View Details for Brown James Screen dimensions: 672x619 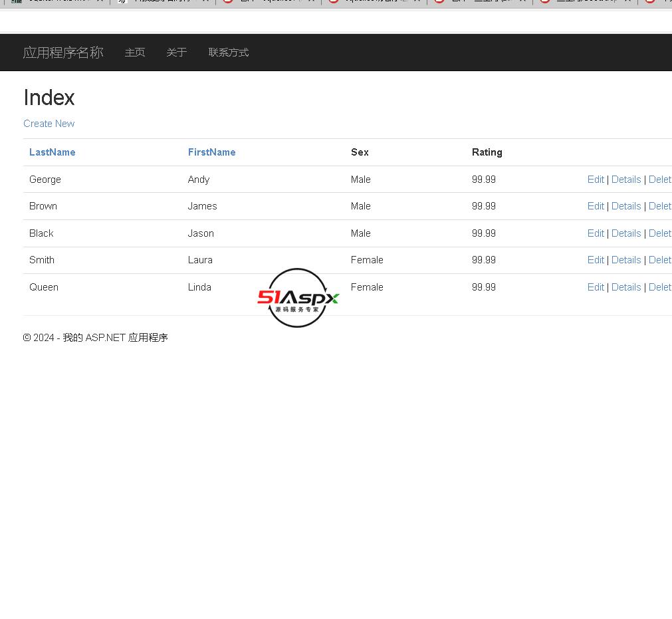pos(626,206)
